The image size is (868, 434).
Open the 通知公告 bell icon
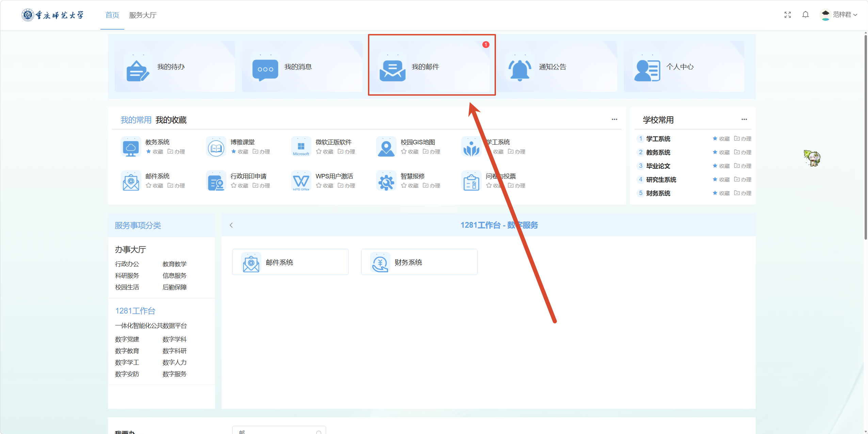pos(519,70)
